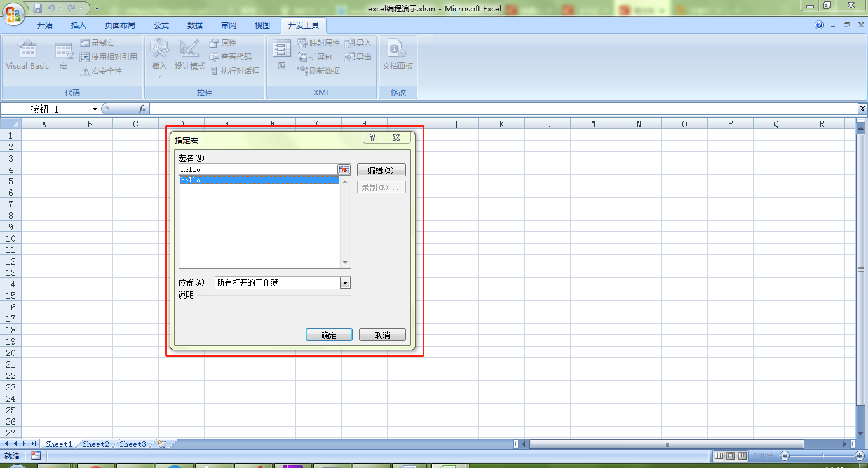This screenshot has width=868, height=468.
Task: Click 映射属性 map properties
Action: click(319, 43)
